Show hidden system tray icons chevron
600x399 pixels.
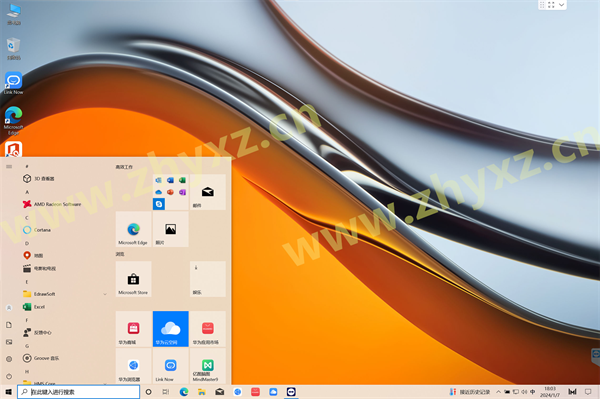[498, 392]
